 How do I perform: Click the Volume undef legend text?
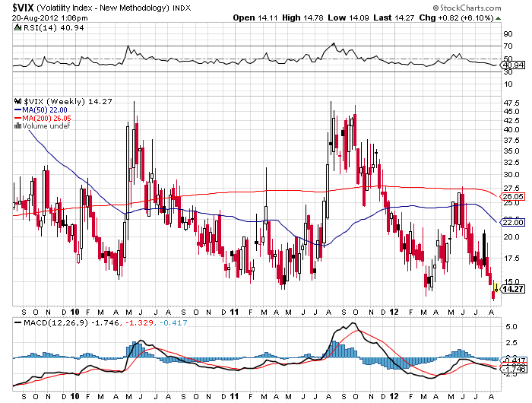46,126
